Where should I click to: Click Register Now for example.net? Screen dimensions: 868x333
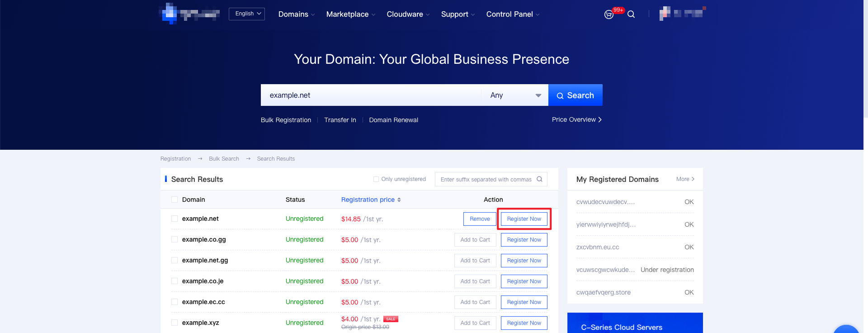(524, 219)
